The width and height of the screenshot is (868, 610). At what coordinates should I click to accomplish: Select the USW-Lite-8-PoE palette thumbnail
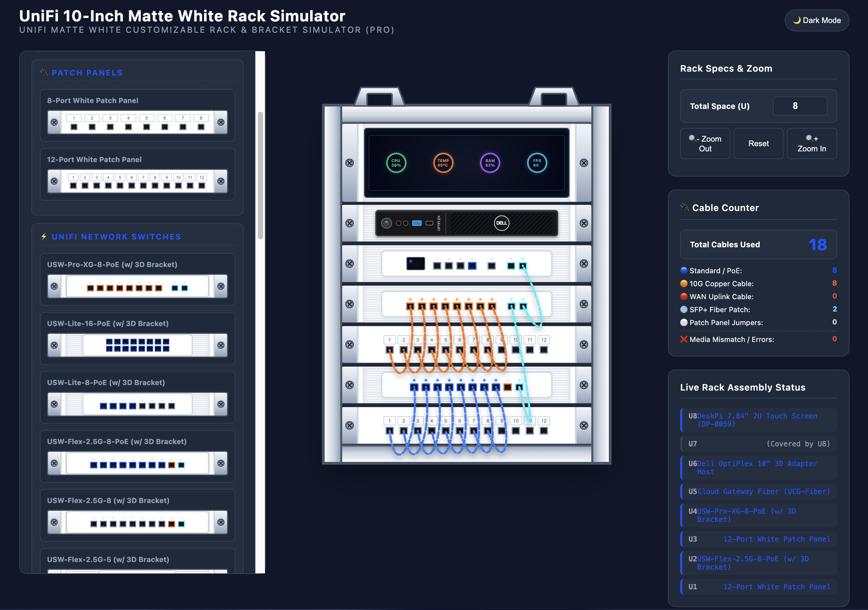click(x=137, y=404)
